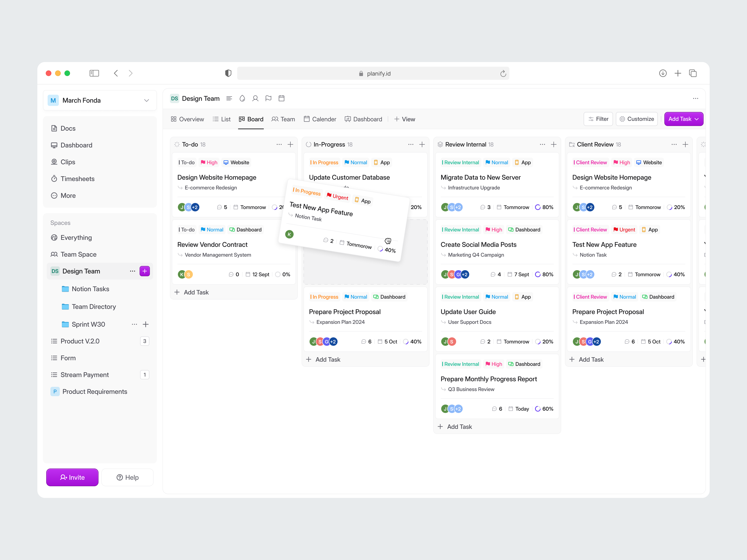Image resolution: width=747 pixels, height=560 pixels.
Task: Open the Add Task dropdown button
Action: coord(683,119)
